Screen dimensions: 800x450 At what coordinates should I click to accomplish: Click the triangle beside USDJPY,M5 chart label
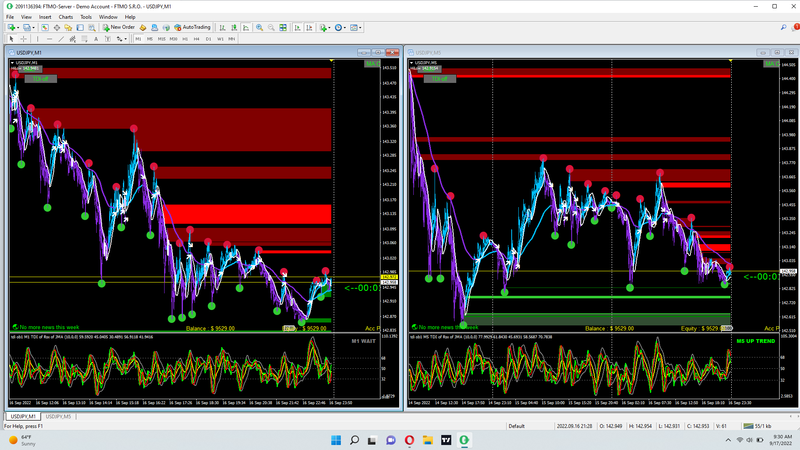point(412,63)
